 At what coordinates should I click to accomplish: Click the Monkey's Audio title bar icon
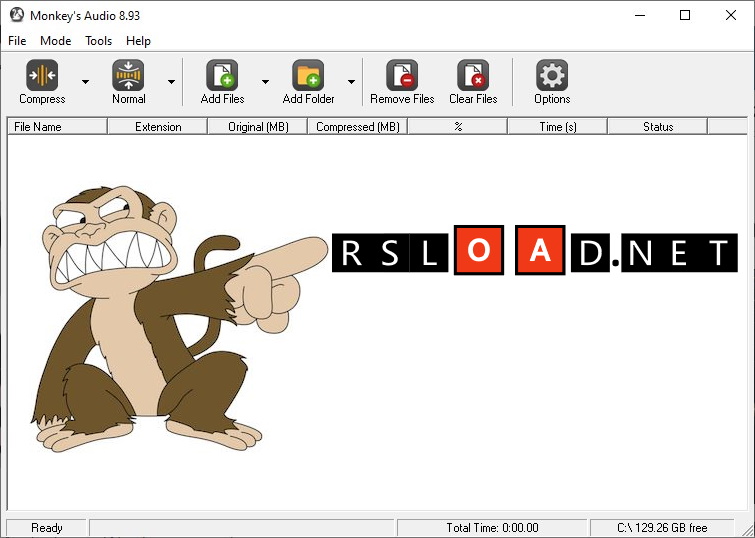pos(16,15)
